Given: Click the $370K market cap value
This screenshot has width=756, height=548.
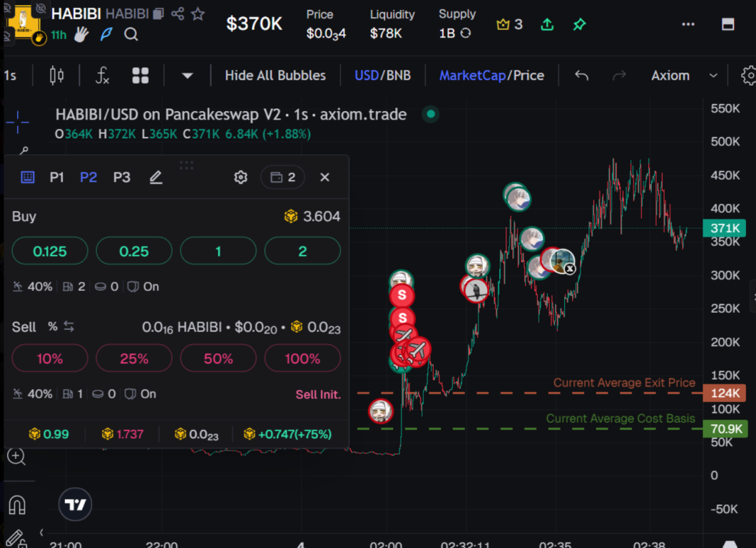Looking at the screenshot, I should click(254, 24).
